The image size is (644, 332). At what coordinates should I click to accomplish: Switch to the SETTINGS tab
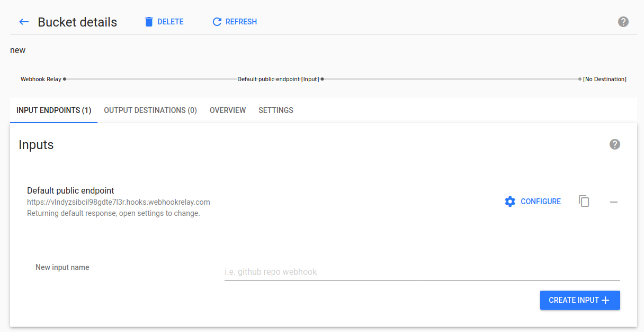coord(275,110)
